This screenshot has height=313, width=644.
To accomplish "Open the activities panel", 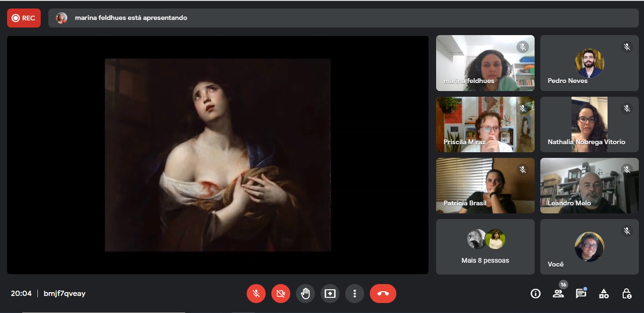I will pyautogui.click(x=604, y=294).
